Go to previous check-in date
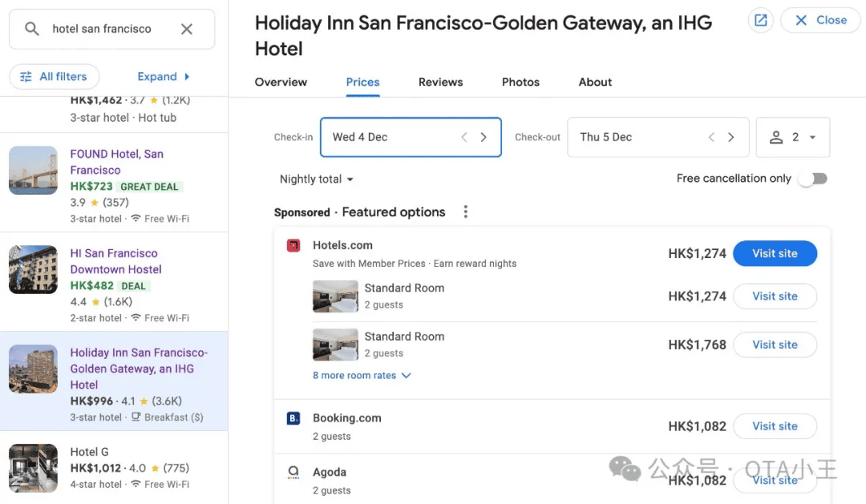 click(x=464, y=137)
